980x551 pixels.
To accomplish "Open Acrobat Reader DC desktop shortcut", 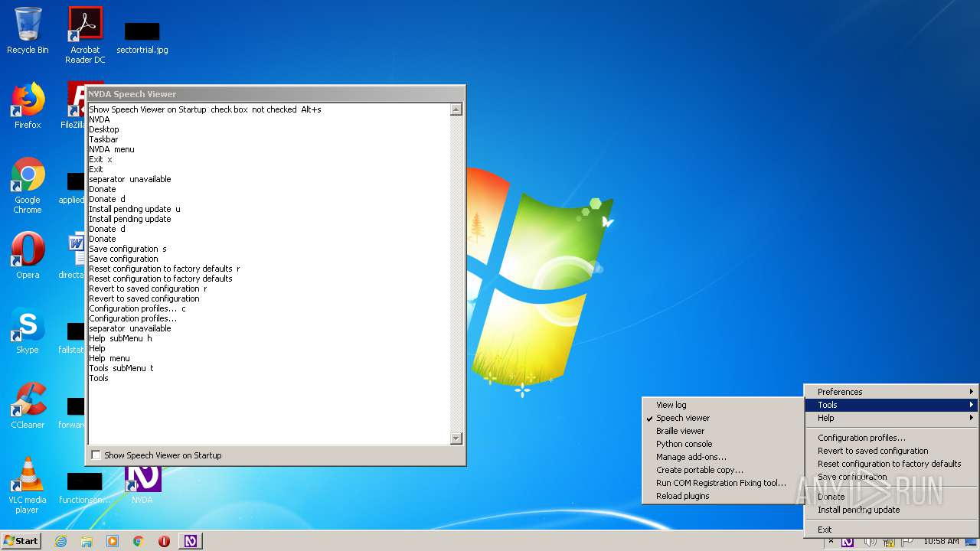I will pos(85,35).
